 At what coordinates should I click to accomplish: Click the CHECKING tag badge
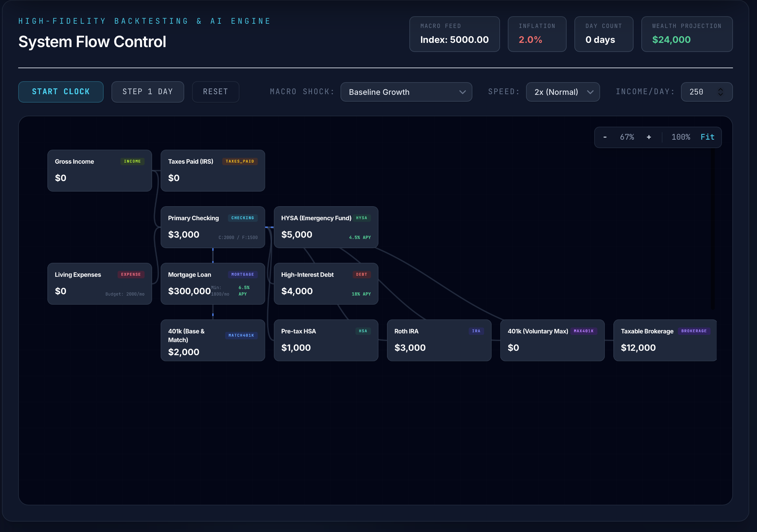point(243,218)
